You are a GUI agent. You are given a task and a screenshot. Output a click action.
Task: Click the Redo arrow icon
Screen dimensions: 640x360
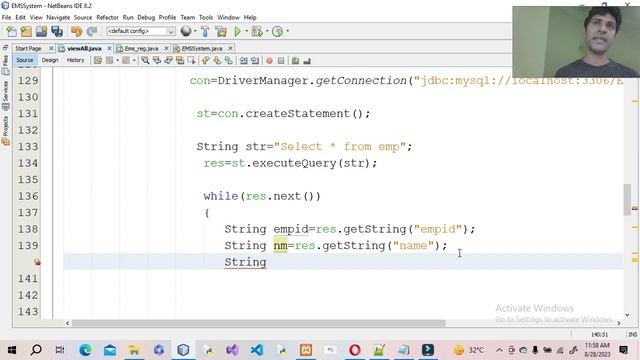[92, 31]
